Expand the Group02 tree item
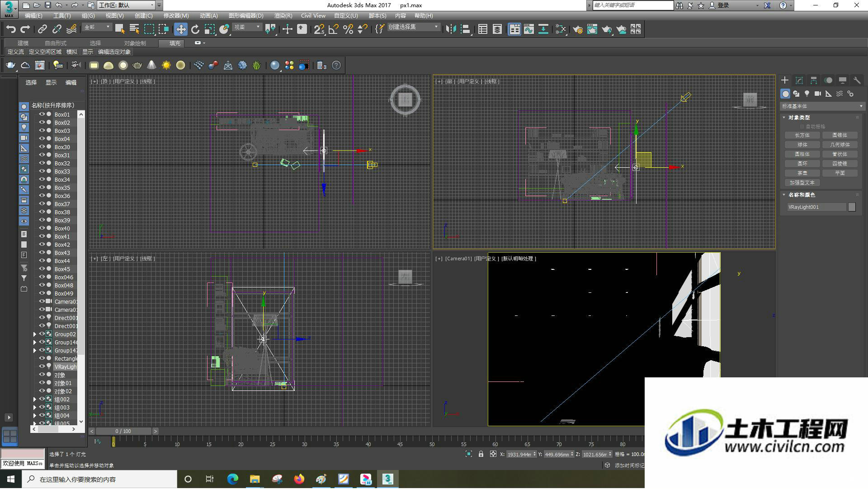Screen dimensions: 868x489 pos(35,334)
